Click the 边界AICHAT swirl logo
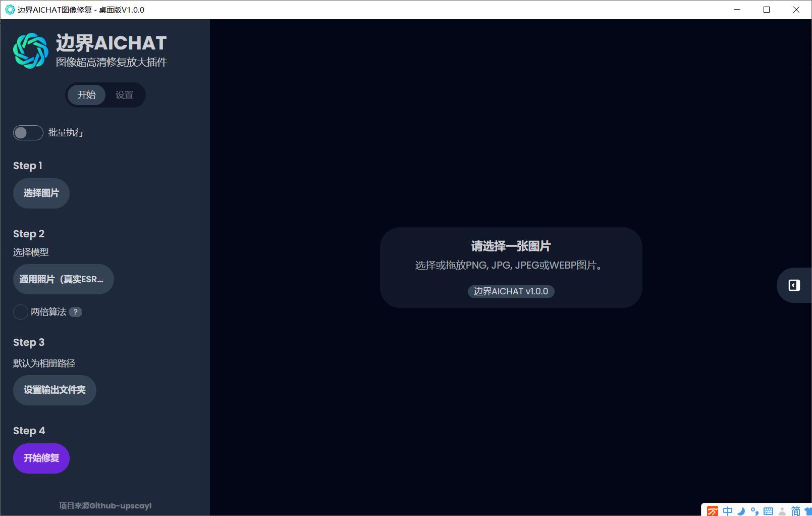Viewport: 812px width, 516px height. click(x=31, y=50)
